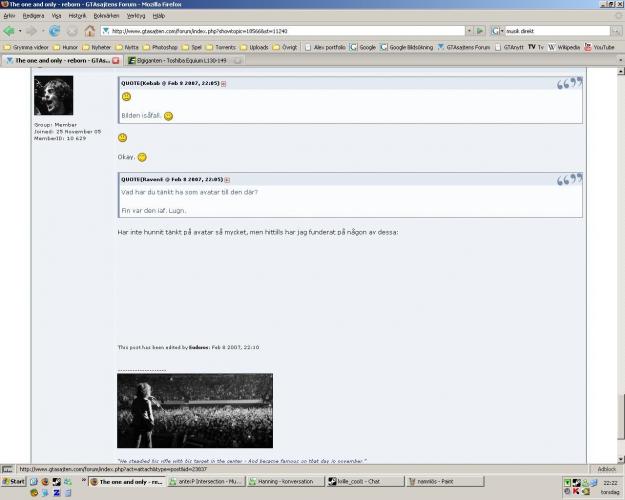This screenshot has height=500, width=625.
Task: Click the system tray clock showing 22:22
Action: point(610,483)
